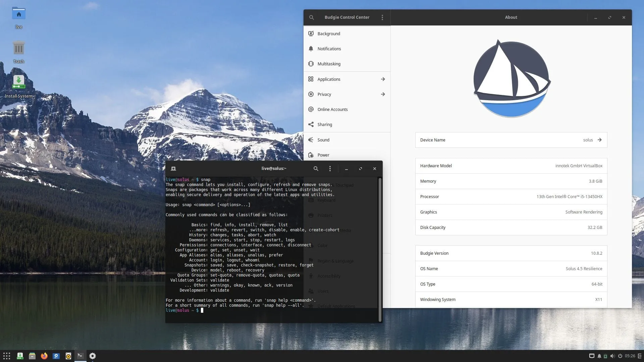Select Power in the sidebar

(x=347, y=155)
